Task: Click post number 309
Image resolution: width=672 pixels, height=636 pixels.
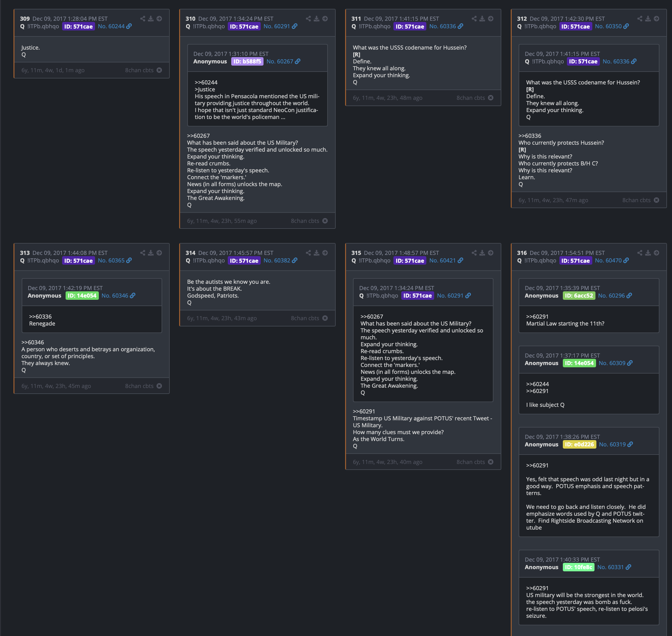Action: click(25, 19)
